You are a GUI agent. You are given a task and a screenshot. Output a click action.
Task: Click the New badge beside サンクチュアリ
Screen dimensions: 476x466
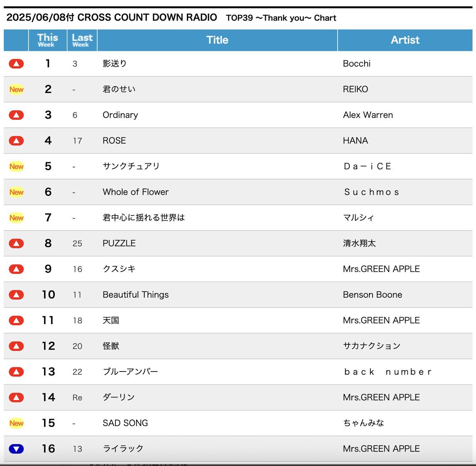coord(16,166)
